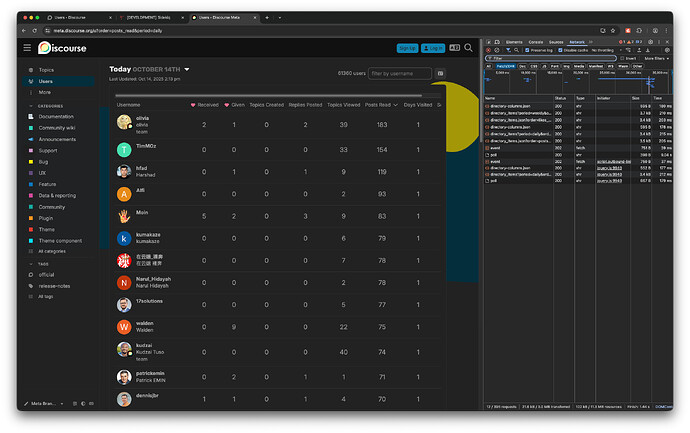Toggle the Disable cache checkbox
The image size is (690, 433).
(x=560, y=50)
